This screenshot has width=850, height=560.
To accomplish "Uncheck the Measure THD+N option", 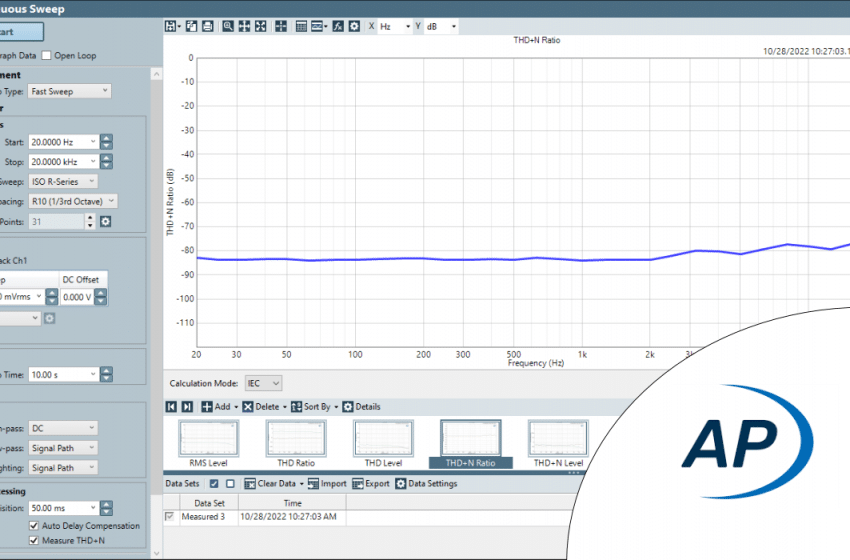I will click(x=35, y=541).
